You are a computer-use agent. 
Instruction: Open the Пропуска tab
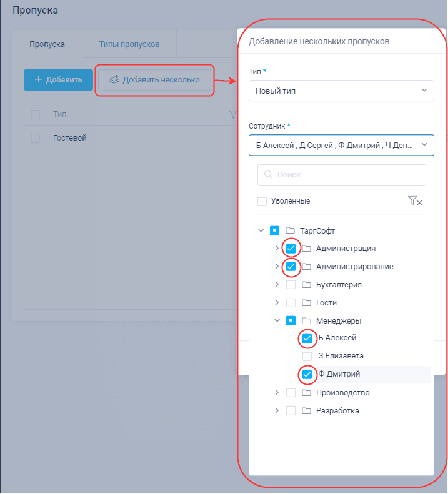coord(47,44)
